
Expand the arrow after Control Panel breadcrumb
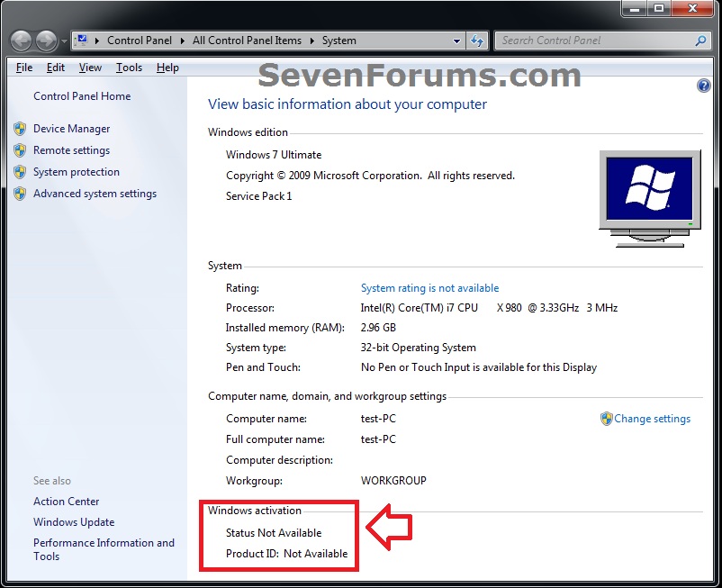pyautogui.click(x=183, y=41)
